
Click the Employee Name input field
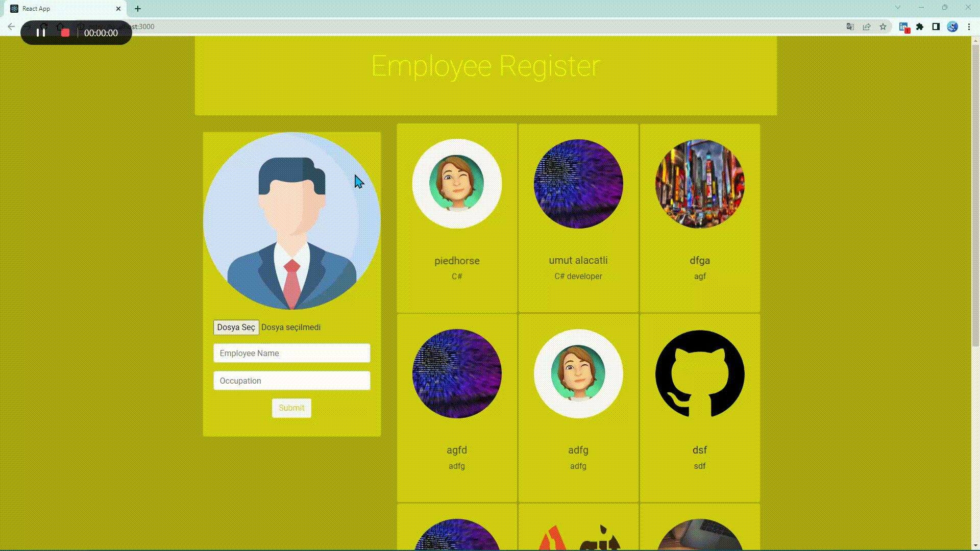click(x=291, y=353)
